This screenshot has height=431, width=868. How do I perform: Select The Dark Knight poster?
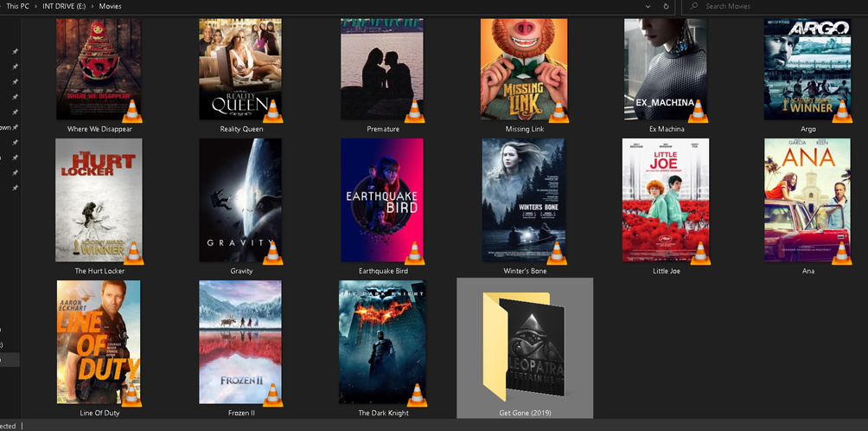[x=382, y=342]
